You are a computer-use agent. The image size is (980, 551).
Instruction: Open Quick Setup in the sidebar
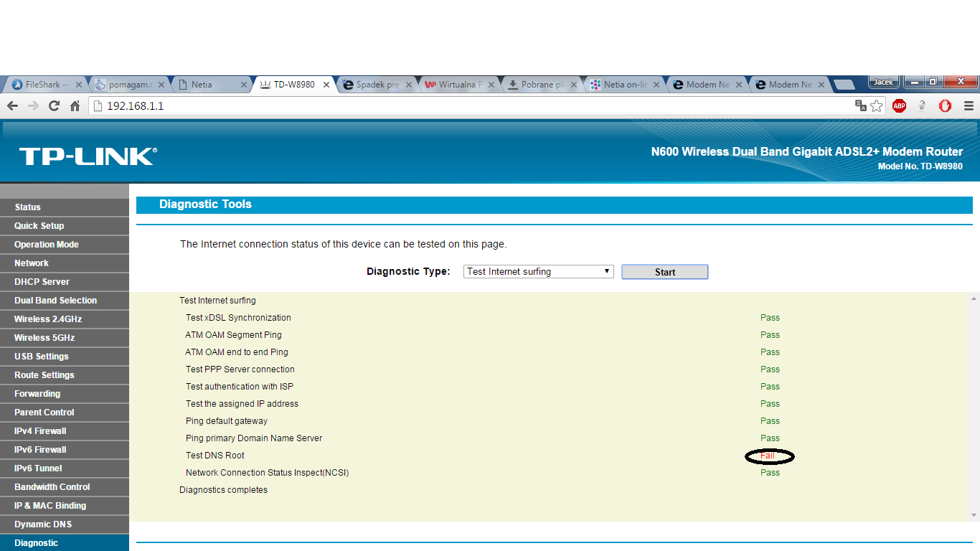click(x=65, y=226)
